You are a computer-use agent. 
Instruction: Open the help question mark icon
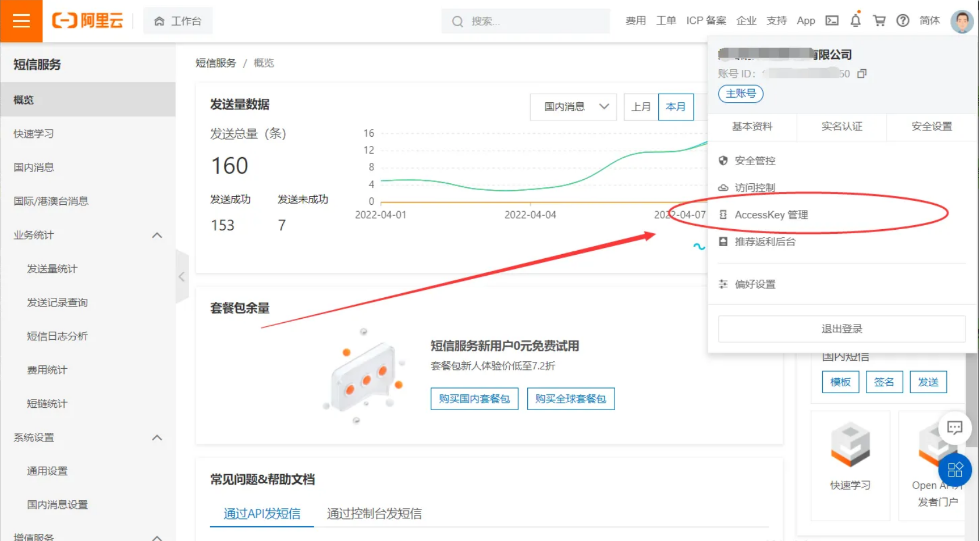click(903, 21)
